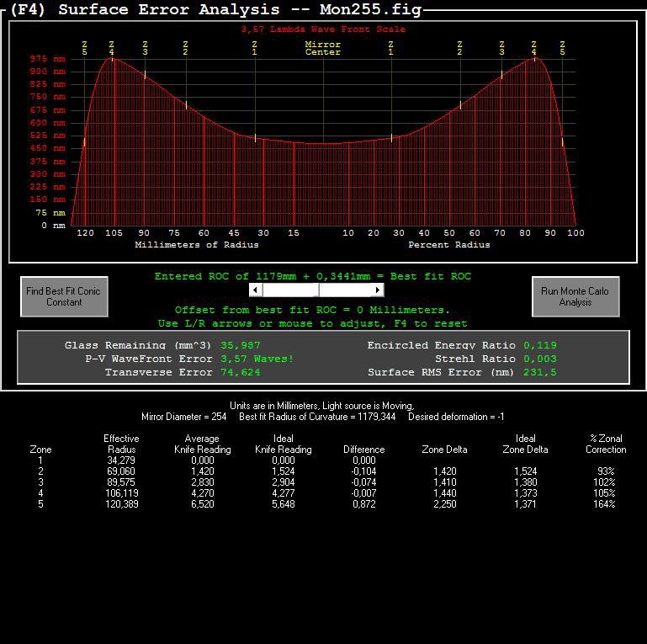Click the Mirror Center label on the graph
This screenshot has height=644, width=647.
pyautogui.click(x=323, y=48)
